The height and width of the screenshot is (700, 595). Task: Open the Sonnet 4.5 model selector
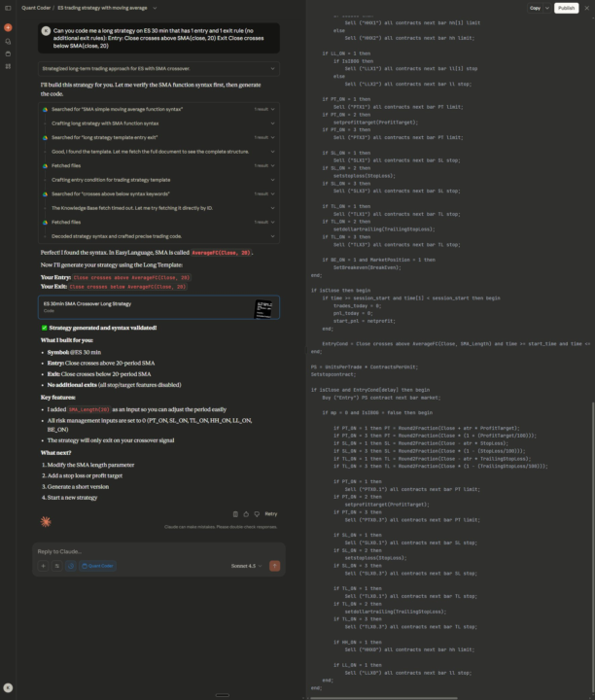click(x=246, y=566)
